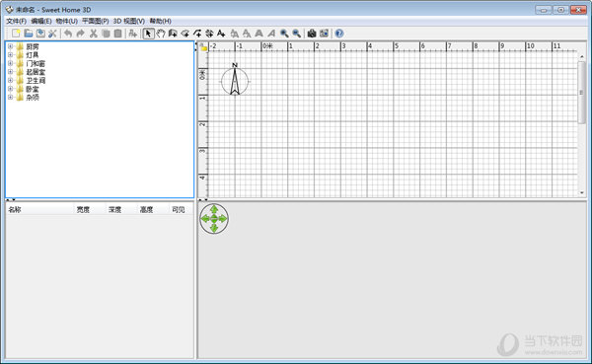Select the 灯具 category label
This screenshot has width=592, height=364.
[x=33, y=55]
